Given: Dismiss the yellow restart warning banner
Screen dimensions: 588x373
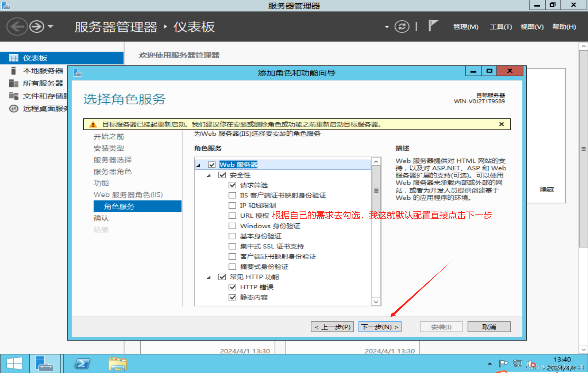Looking at the screenshot, I should (x=501, y=124).
